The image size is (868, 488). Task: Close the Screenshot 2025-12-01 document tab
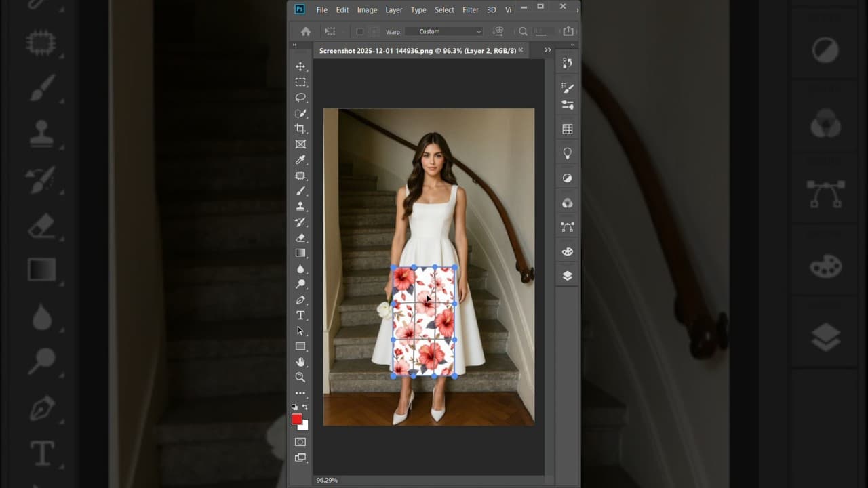(x=521, y=50)
